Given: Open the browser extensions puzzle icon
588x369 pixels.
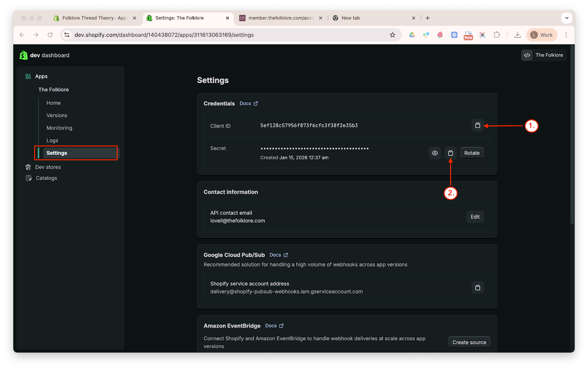Looking at the screenshot, I should click(x=496, y=35).
